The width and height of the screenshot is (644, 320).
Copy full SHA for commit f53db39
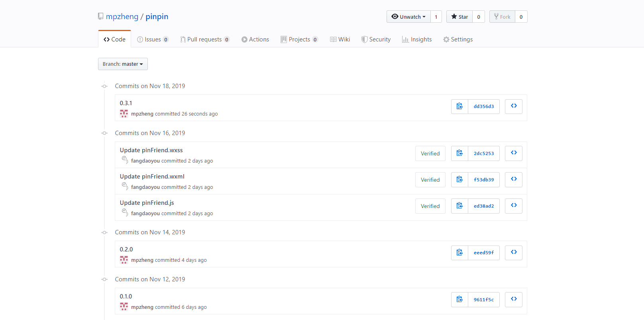point(459,180)
